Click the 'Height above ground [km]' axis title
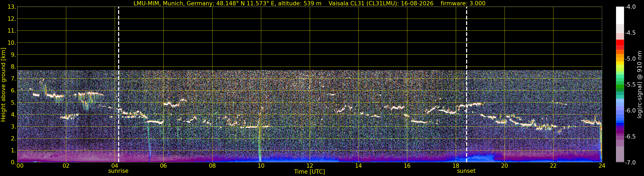 point(3,85)
